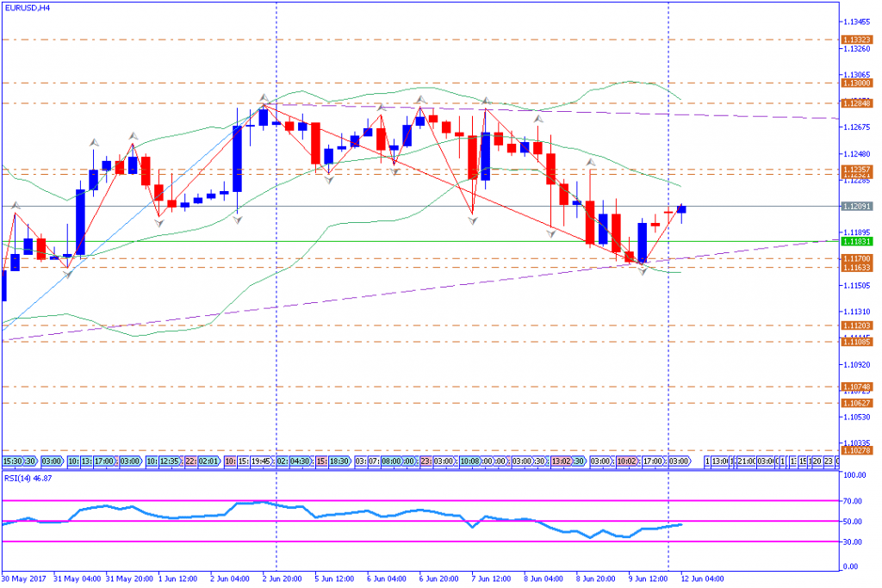Click the 15:30 news event marker
882x588 pixels.
click(12, 461)
